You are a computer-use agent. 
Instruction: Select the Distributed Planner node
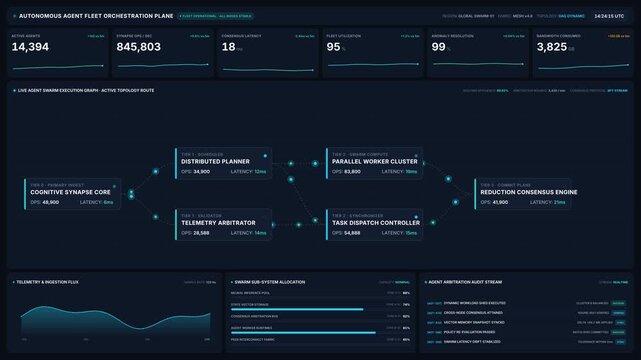coord(223,163)
